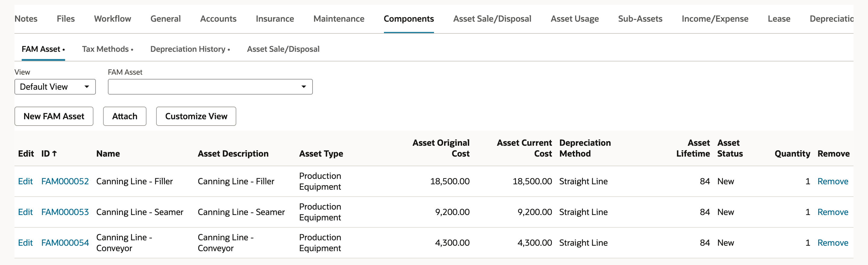Switch to the Sub-Assets tab
Screen dimensions: 868x265
tap(640, 19)
